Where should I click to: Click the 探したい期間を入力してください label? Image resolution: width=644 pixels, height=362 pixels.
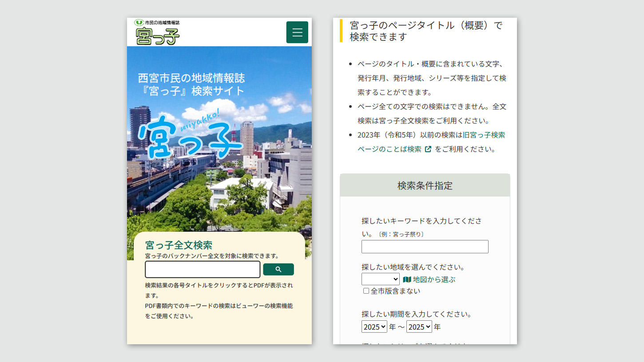(x=417, y=314)
